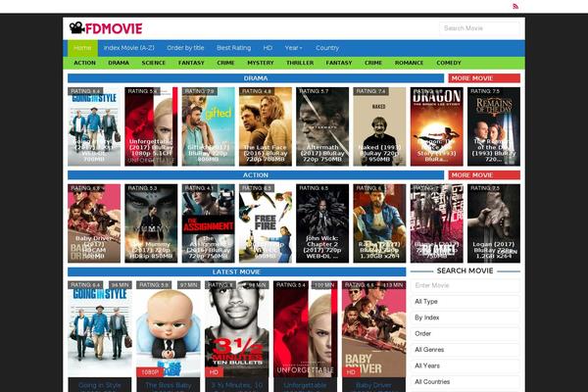The height and width of the screenshot is (392, 588).
Task: Expand the All Genres dropdown
Action: pyautogui.click(x=465, y=350)
